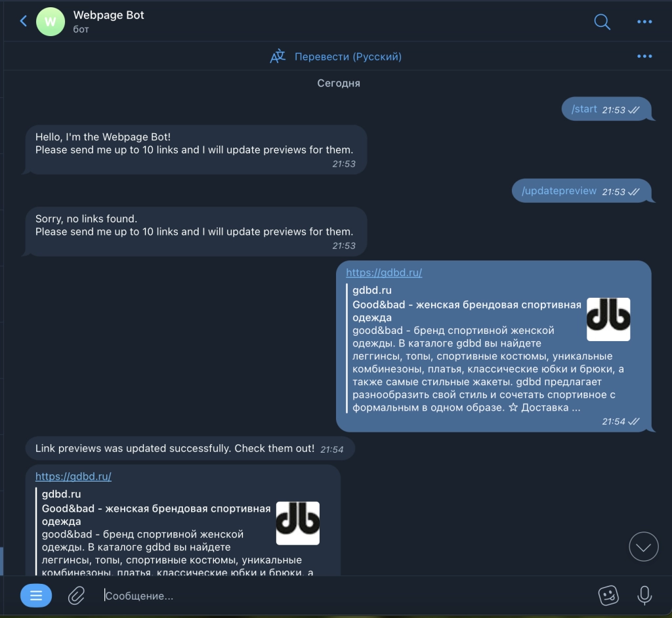Open the sent https://gdbd.ru/ link
672x618 pixels.
tap(383, 272)
